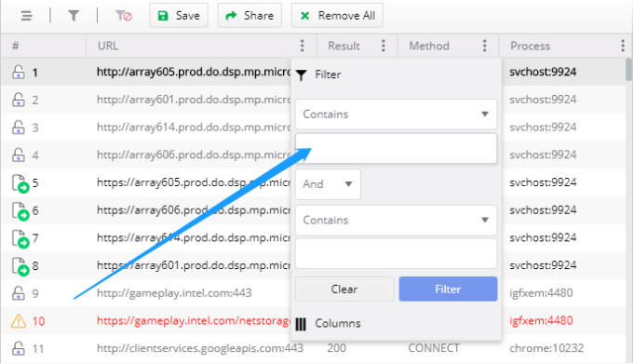Click the igfxem:4480 process in row 9

pos(541,293)
